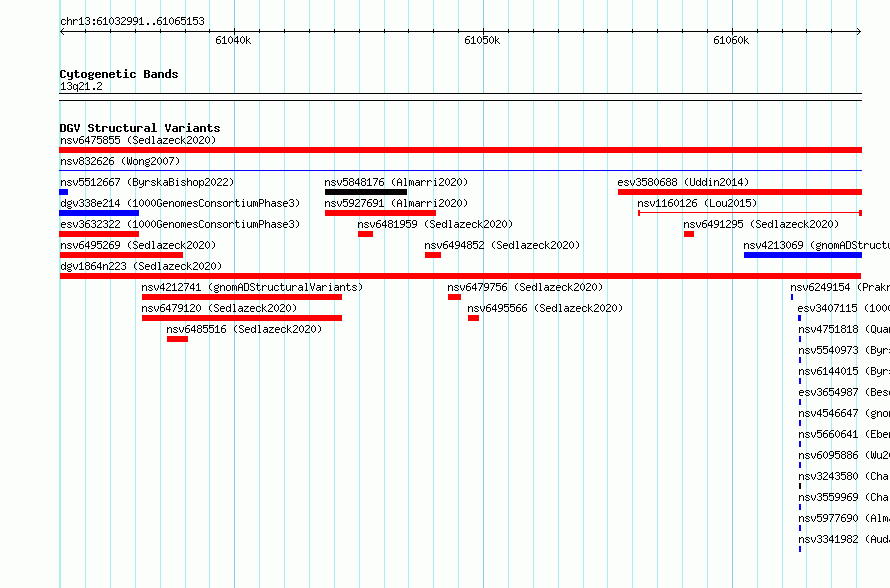Click the nsv6144015 variant label
Image resolution: width=890 pixels, height=588 pixels.
pyautogui.click(x=844, y=371)
